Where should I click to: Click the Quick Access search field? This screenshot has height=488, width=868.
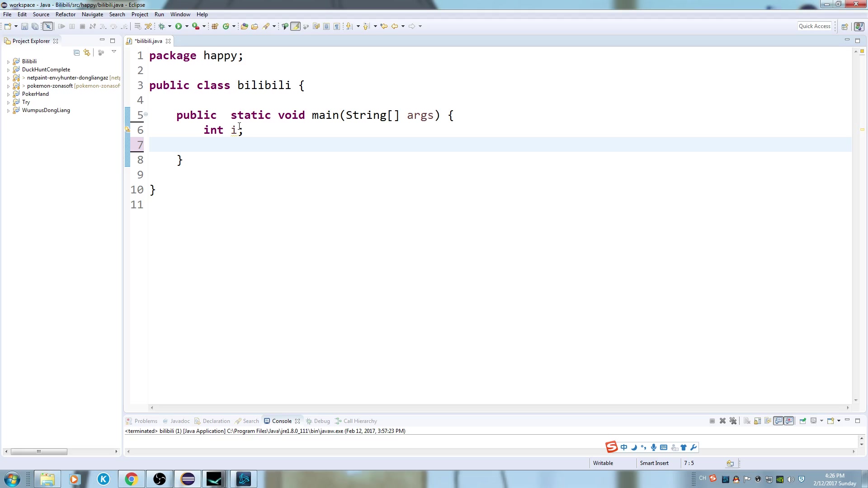(x=814, y=26)
